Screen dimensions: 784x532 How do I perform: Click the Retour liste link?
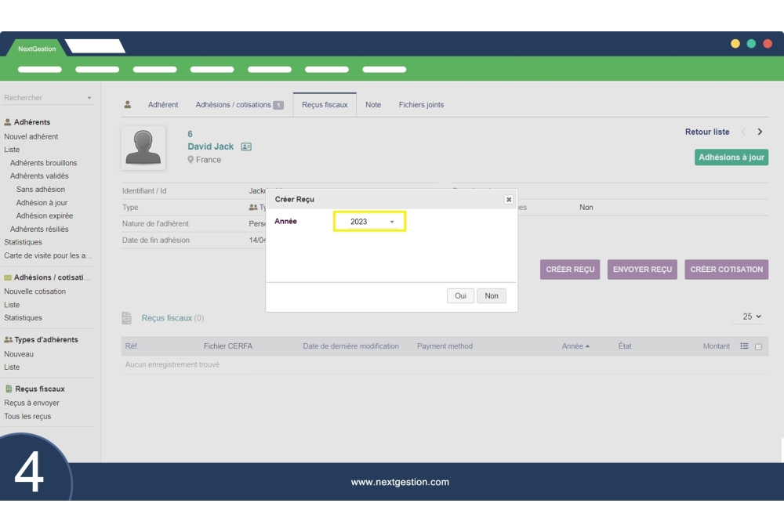[707, 132]
